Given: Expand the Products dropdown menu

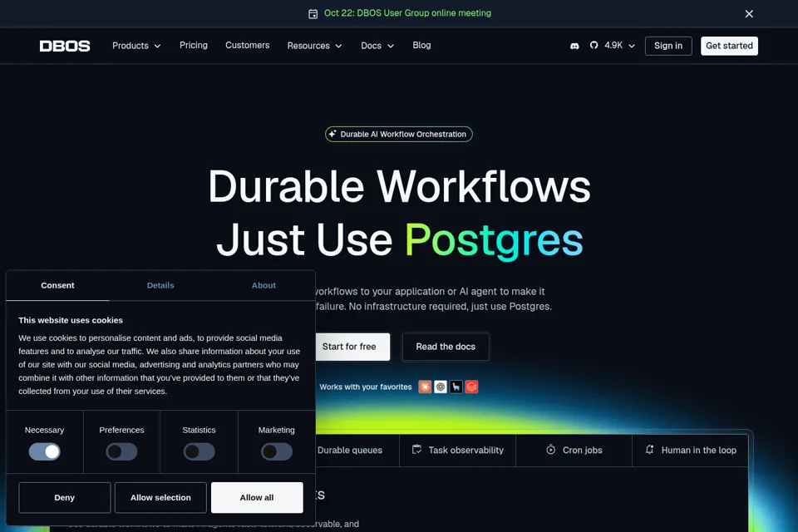Looking at the screenshot, I should coord(136,46).
